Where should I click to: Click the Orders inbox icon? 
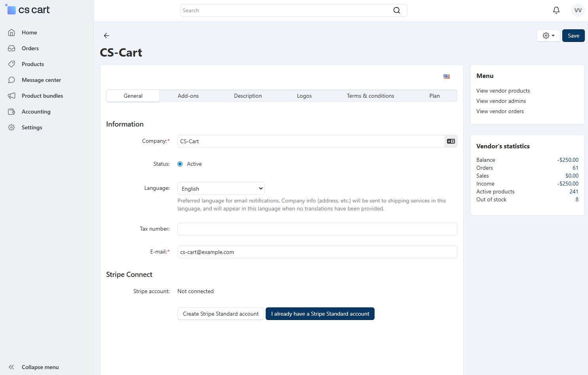tap(12, 48)
